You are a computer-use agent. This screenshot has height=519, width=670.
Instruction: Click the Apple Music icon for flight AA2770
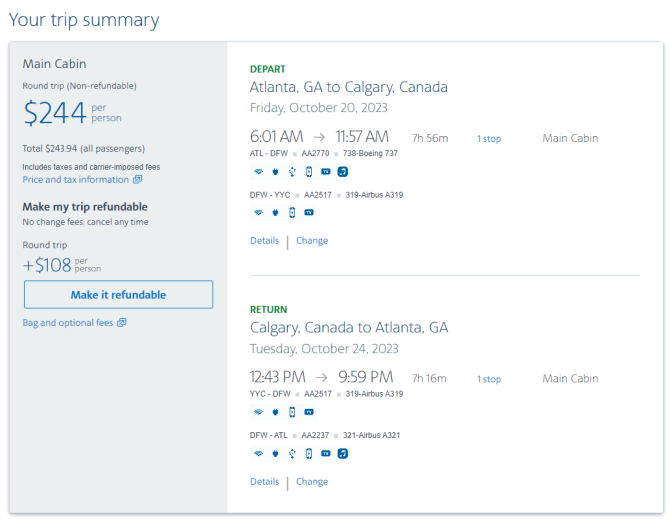click(343, 172)
